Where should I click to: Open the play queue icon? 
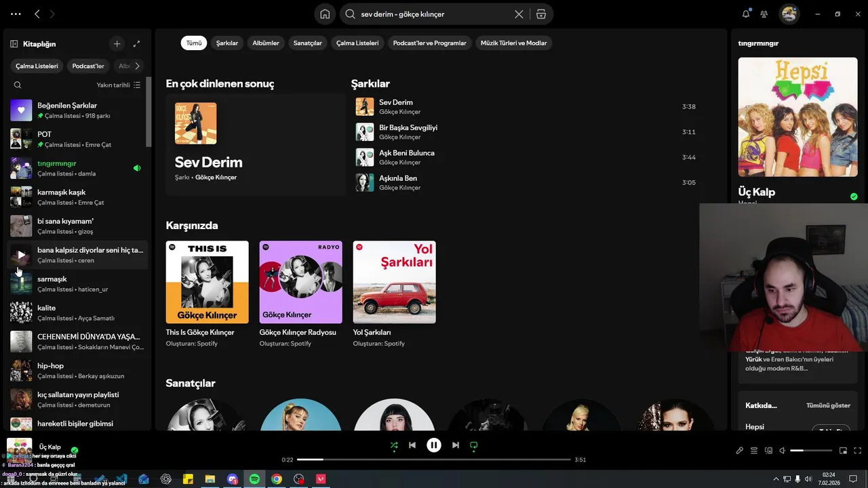[x=754, y=451]
